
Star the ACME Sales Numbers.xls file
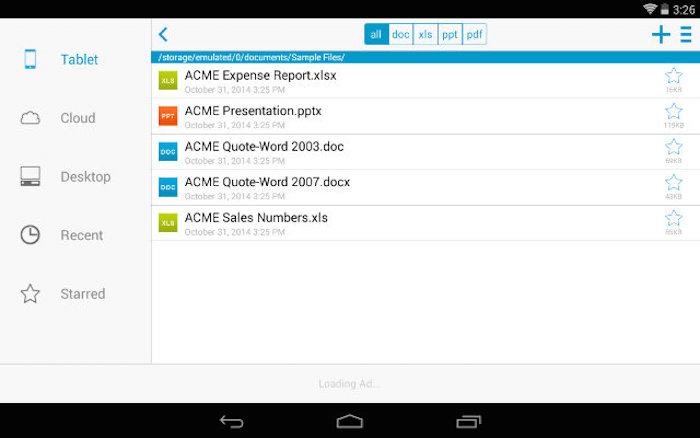674,218
